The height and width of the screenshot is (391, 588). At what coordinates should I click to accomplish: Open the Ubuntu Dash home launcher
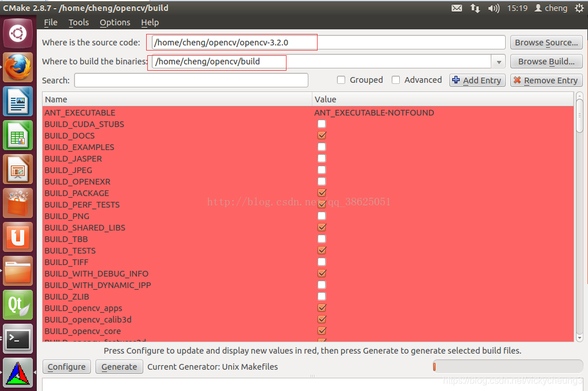point(18,33)
